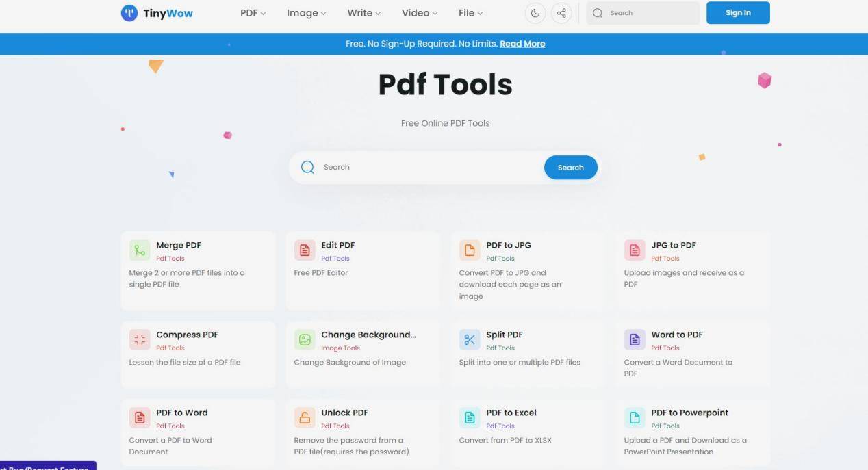
Task: Select the Edit PDF icon
Action: 305,250
